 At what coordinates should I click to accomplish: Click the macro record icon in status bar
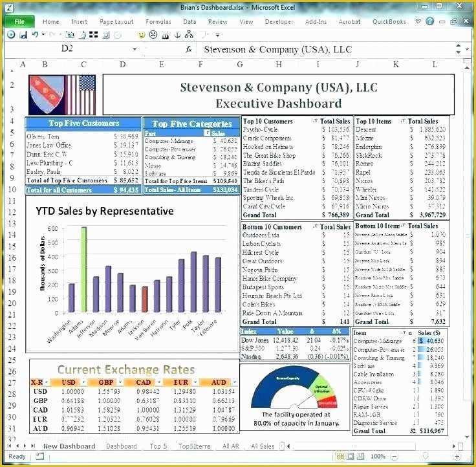39,456
